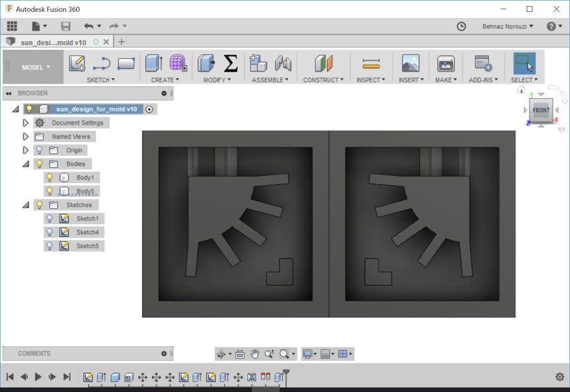
Task: Add a new document tab with plus
Action: point(121,42)
